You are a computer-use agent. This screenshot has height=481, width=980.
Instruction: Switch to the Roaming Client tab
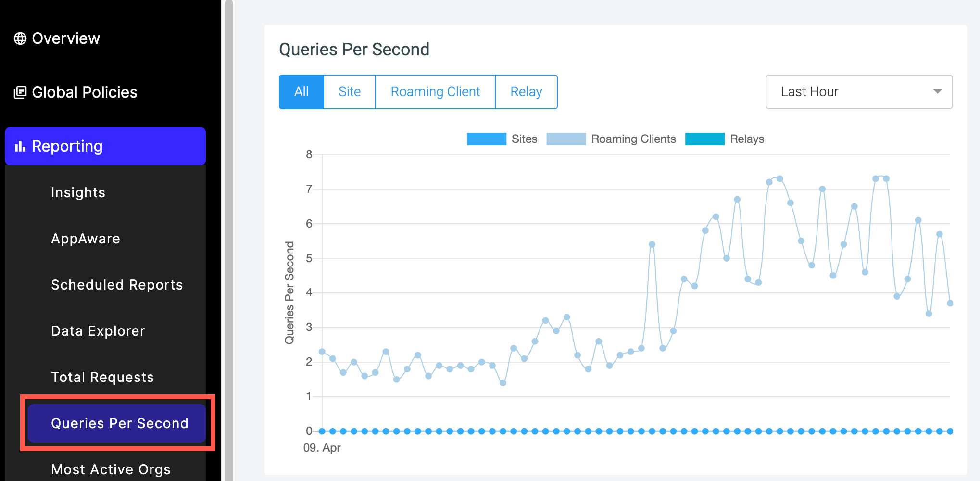[x=435, y=91]
